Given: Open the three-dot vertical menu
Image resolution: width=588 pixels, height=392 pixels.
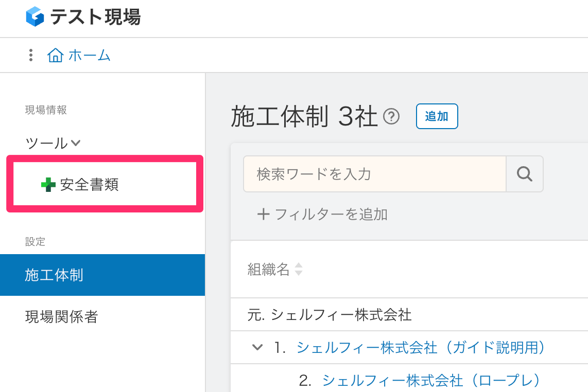Looking at the screenshot, I should pyautogui.click(x=31, y=55).
